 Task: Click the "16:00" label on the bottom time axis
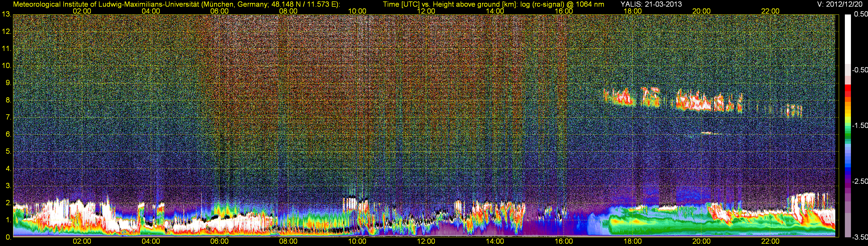click(564, 241)
